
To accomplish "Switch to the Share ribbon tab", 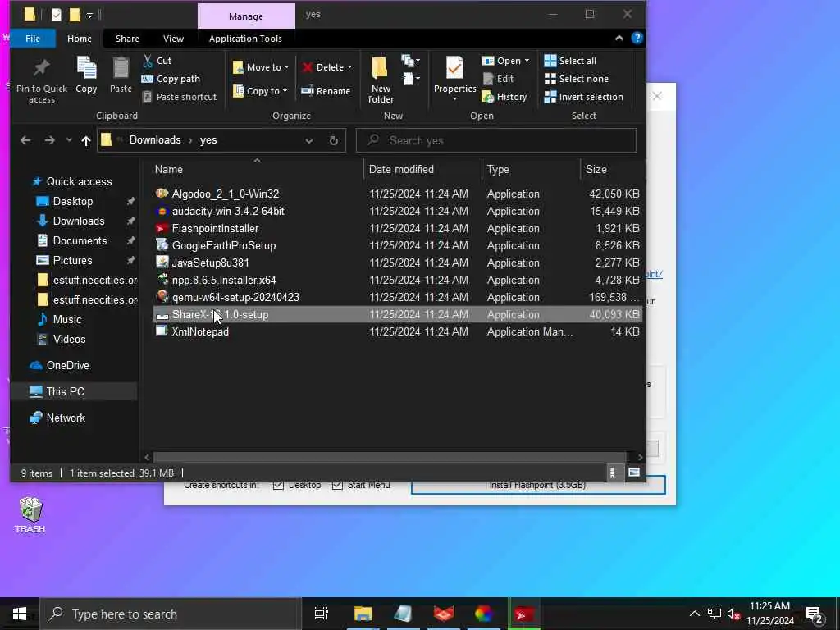I will click(127, 39).
